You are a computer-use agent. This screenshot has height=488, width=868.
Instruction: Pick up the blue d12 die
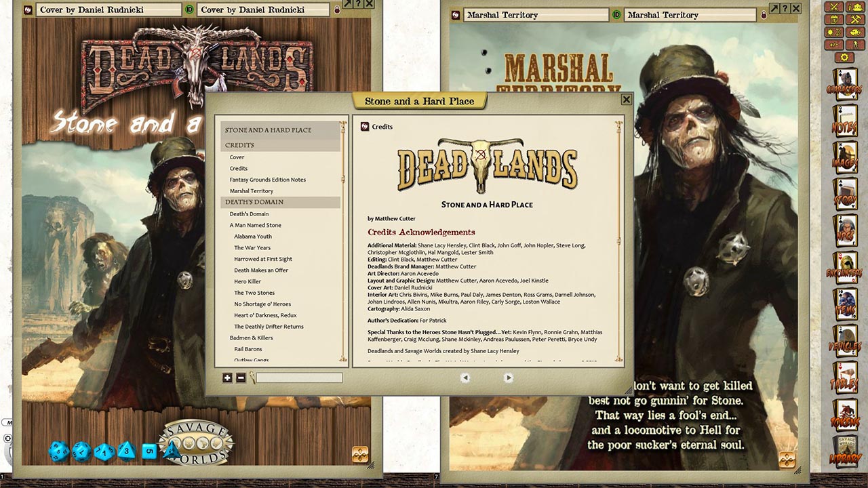tap(81, 451)
